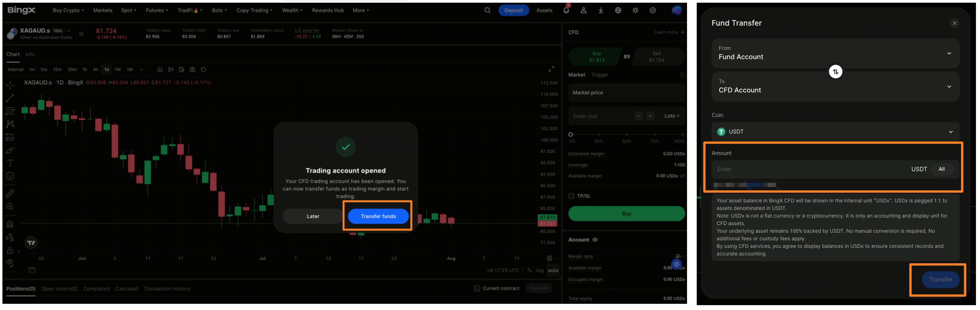980x310 pixels.
Task: Toggle account balance visibility eye
Action: (595, 240)
